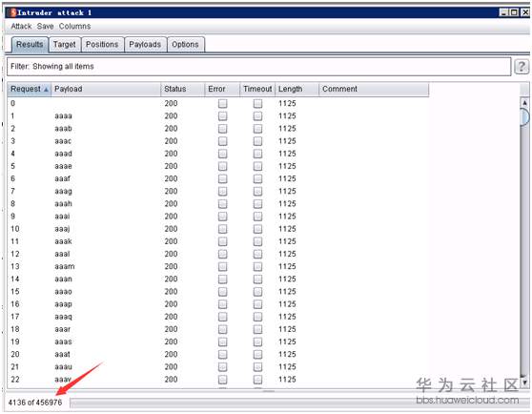Click length 1125 in aaak row
The width and height of the screenshot is (532, 414).
point(287,241)
